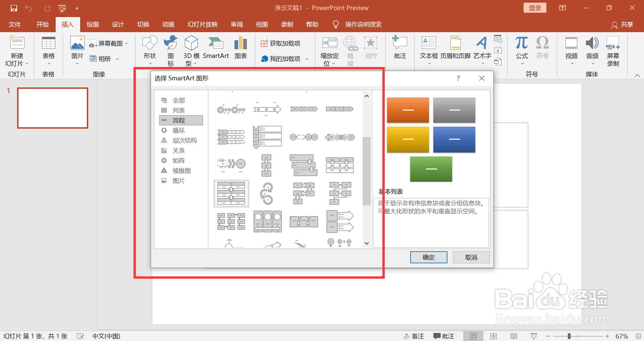Toggle Comments (批注) pane in status bar

click(443, 336)
